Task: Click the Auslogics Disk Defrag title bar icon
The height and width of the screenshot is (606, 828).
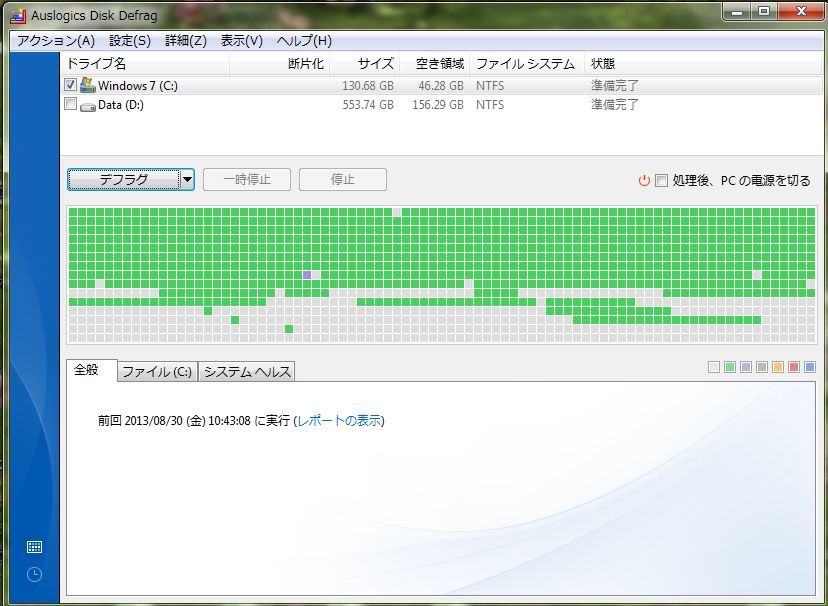Action: point(16,15)
